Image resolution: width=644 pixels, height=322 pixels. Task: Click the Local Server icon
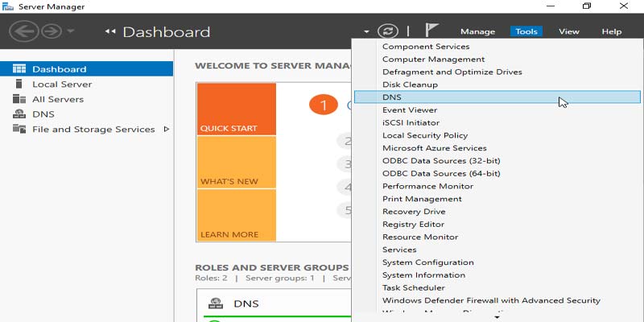[x=19, y=84]
